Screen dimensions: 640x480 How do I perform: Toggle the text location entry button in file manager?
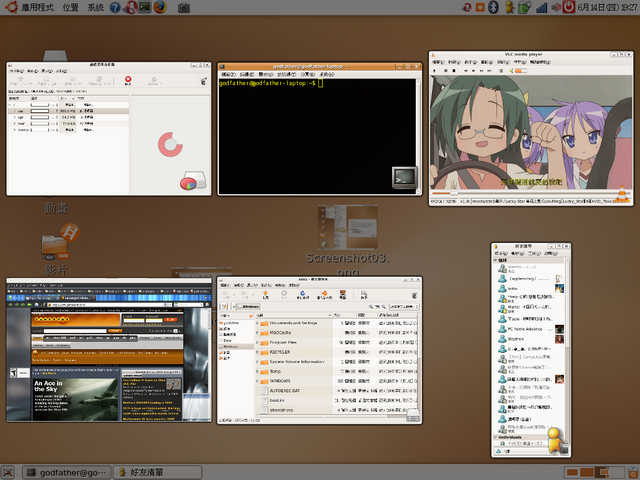tap(224, 307)
